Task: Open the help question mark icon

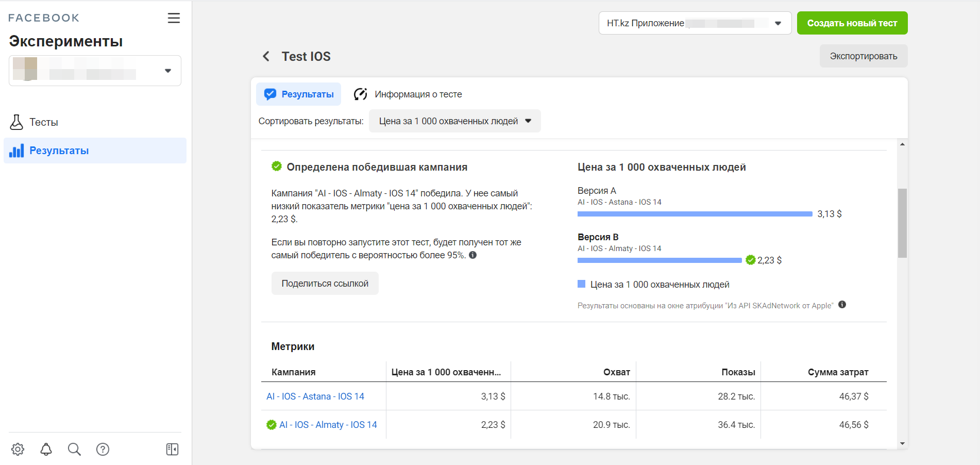Action: (103, 449)
